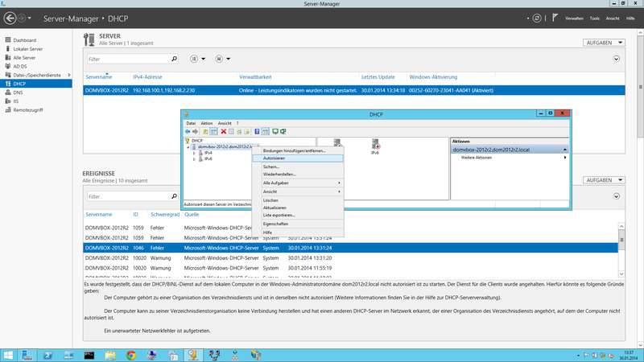Click the red delete X in DHCP toolbar
This screenshot has height=362, width=644.
[x=223, y=131]
